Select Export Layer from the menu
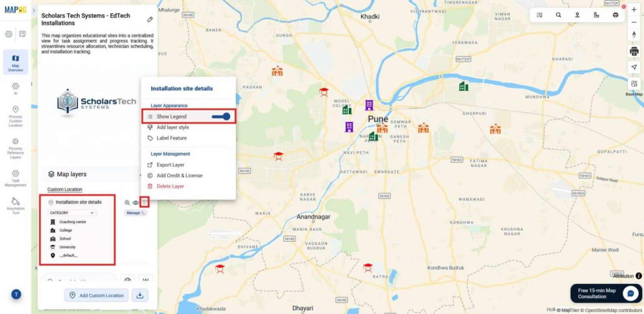Screen dimensions: 644x314 click(170, 165)
